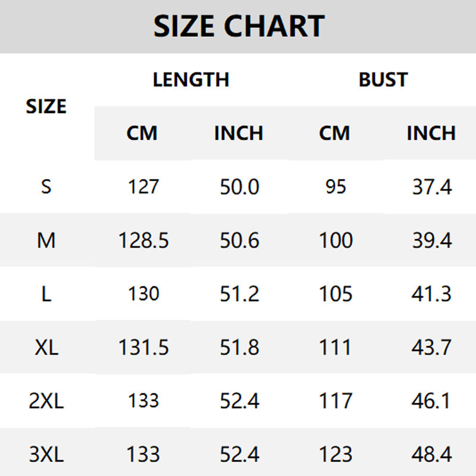Select the LENGTH column header
Screen dimensions: 476x476
point(190,80)
